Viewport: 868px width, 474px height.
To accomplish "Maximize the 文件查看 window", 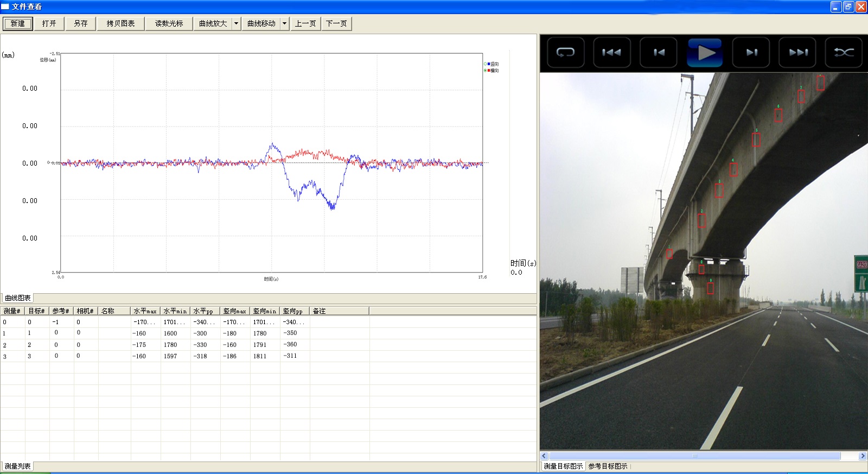I will pyautogui.click(x=848, y=7).
